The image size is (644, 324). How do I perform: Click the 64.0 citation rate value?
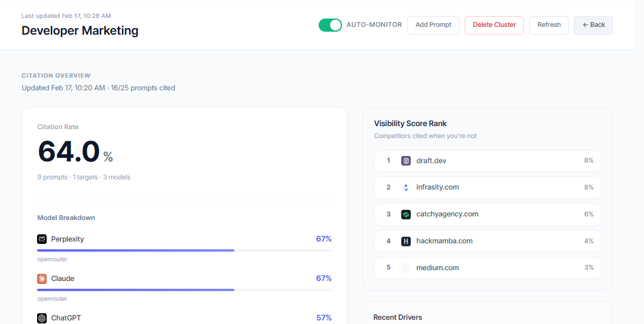tap(69, 151)
